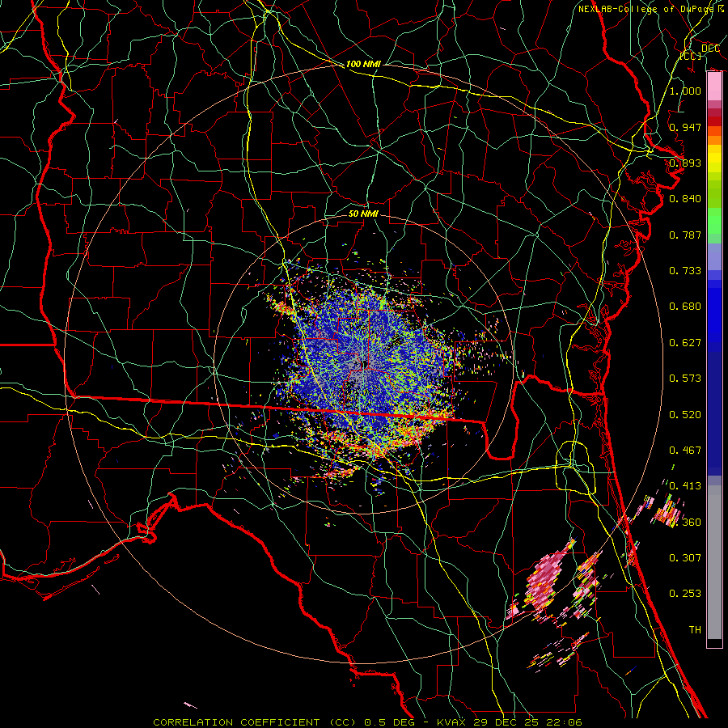Click the 0.413 value on the color scale
This screenshot has width=728, height=728.
click(x=685, y=485)
